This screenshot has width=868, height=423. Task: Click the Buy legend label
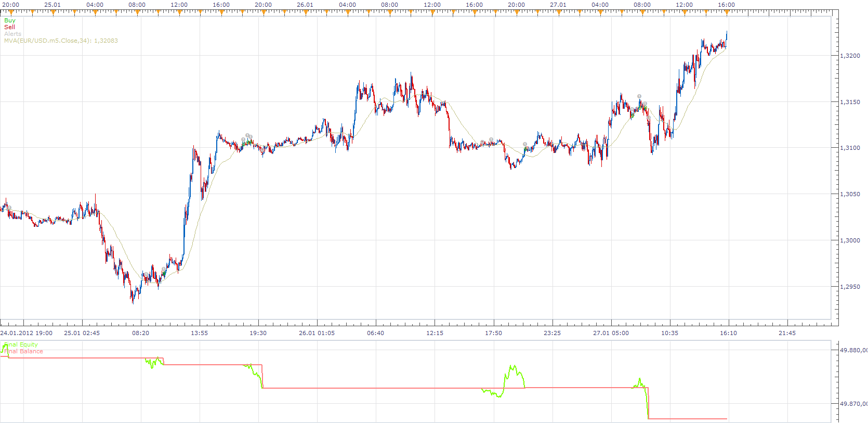[x=10, y=20]
